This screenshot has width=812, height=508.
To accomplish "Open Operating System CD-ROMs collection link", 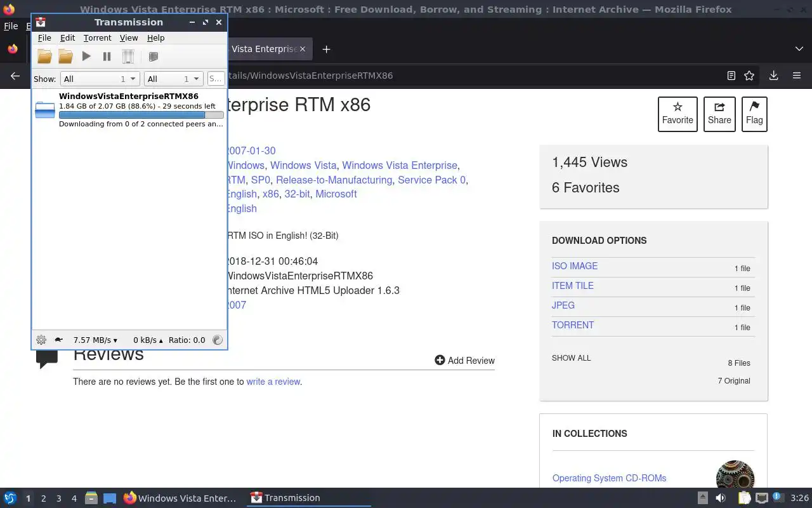I will coord(609,478).
